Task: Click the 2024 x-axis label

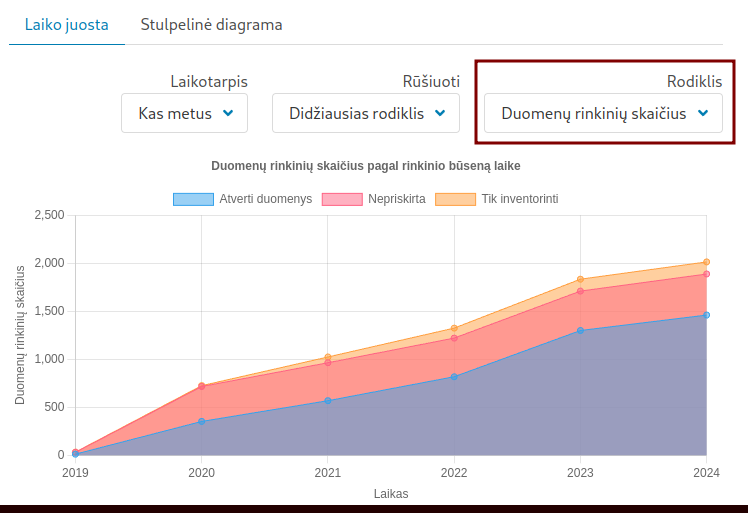Action: pyautogui.click(x=706, y=473)
